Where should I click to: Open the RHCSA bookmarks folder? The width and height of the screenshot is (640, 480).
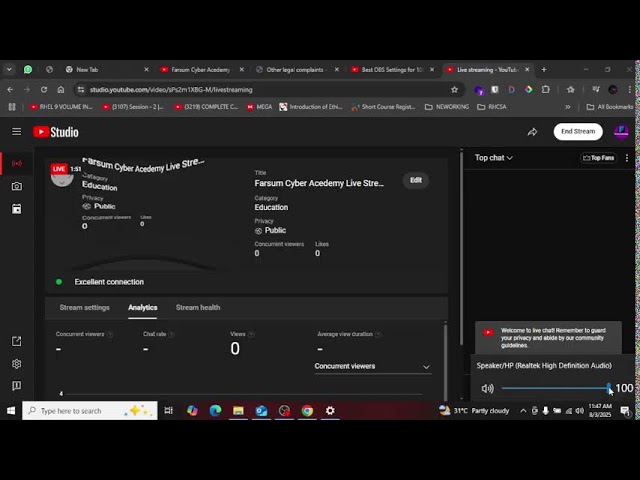tap(492, 107)
